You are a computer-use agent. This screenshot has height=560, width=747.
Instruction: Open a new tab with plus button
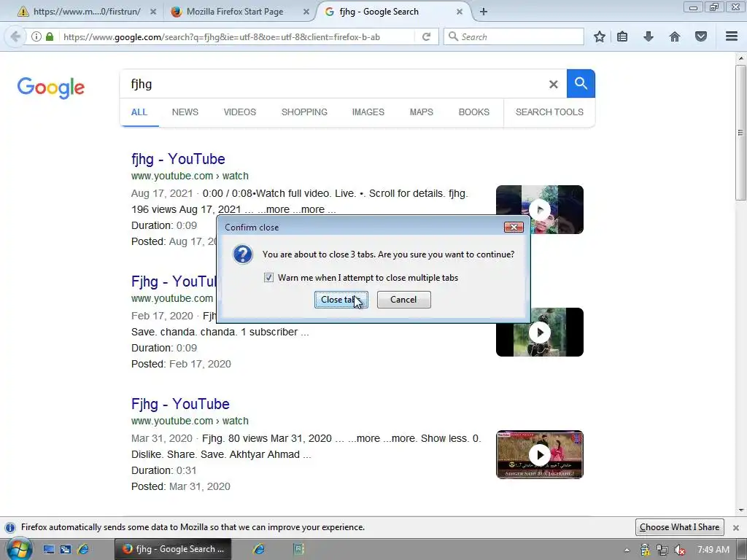(484, 12)
